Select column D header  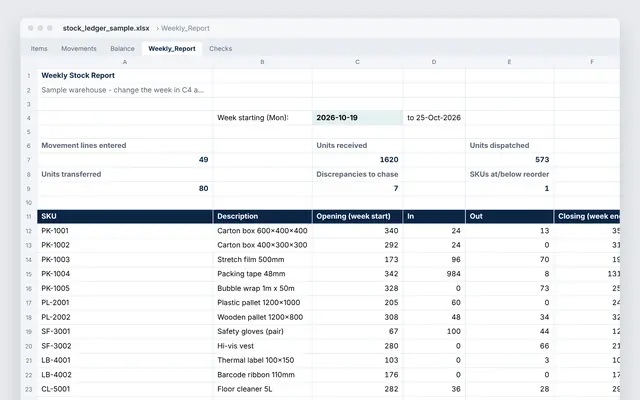pos(434,62)
